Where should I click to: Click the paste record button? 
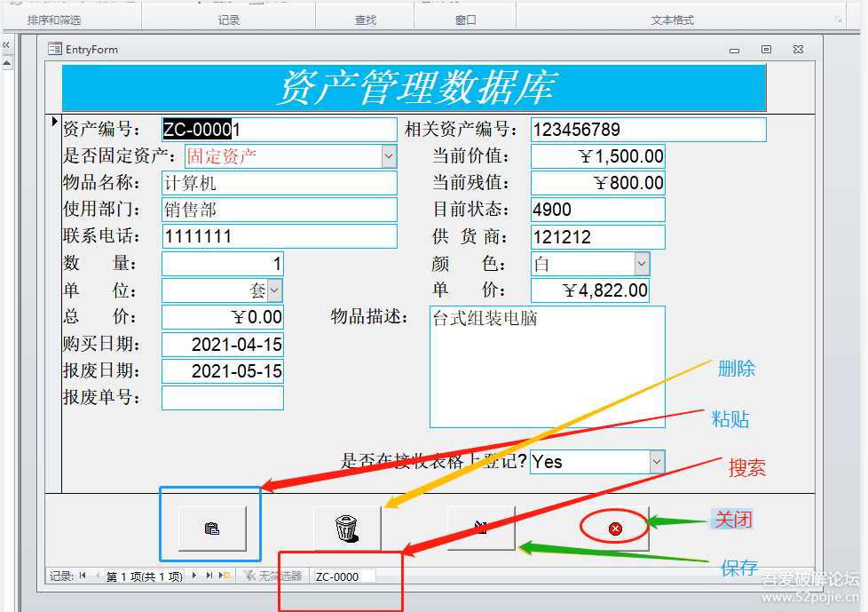(213, 529)
